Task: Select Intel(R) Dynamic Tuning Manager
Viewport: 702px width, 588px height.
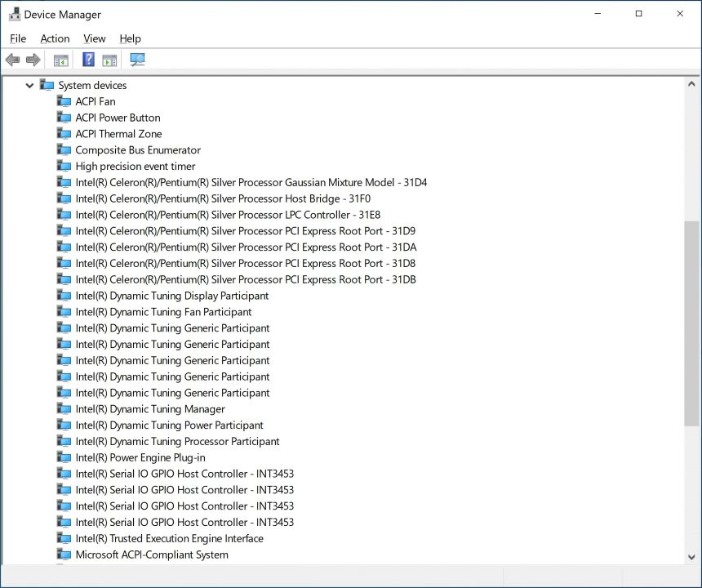Action: [x=150, y=408]
